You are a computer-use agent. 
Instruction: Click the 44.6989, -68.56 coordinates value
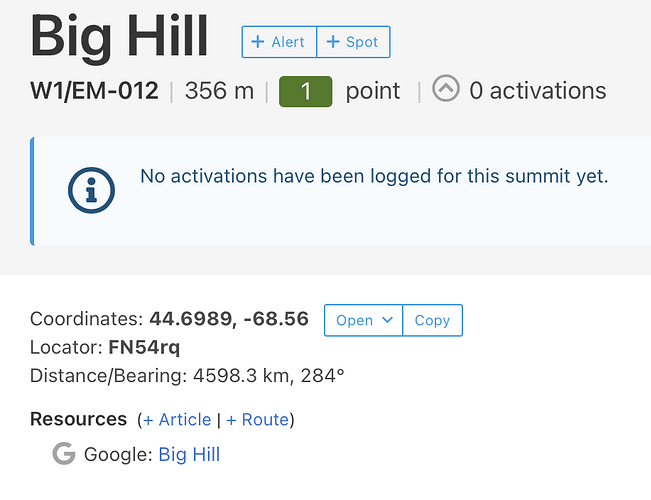tap(229, 320)
